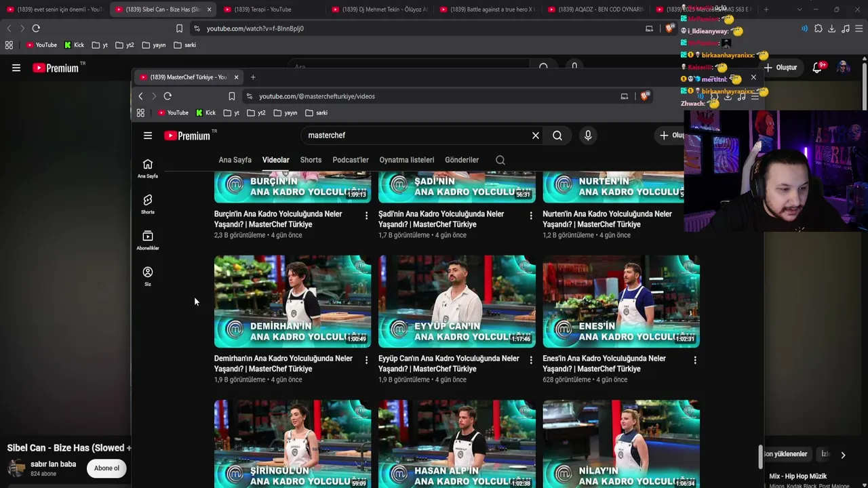Switch to channel Ana Sayfa tab

235,160
